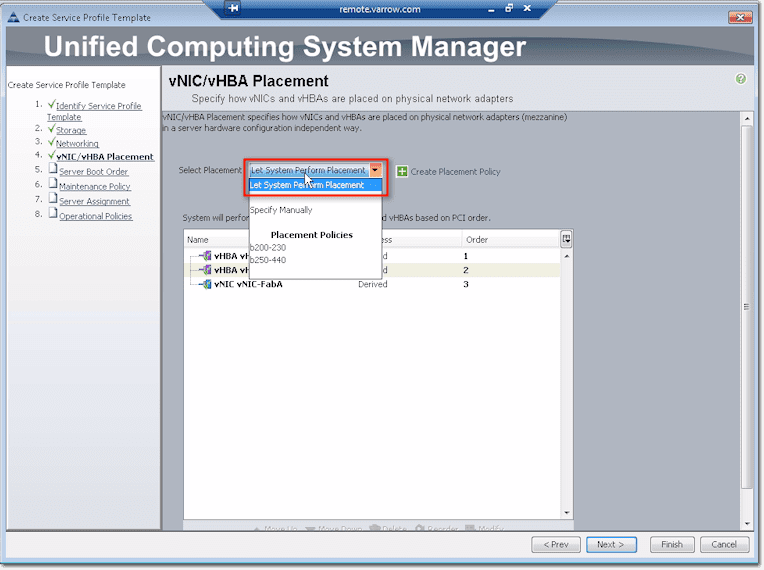Click the second vHBA row icon
The image size is (764, 570).
point(207,270)
